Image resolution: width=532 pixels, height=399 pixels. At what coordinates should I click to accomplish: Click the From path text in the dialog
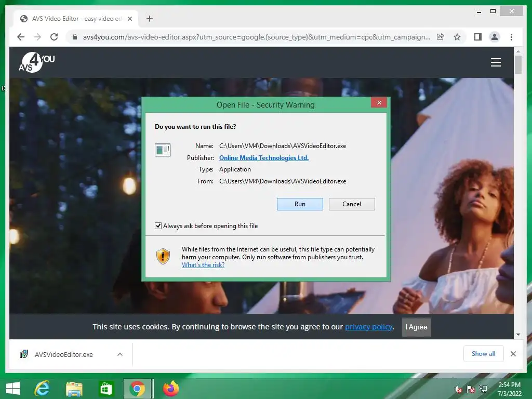(x=283, y=181)
